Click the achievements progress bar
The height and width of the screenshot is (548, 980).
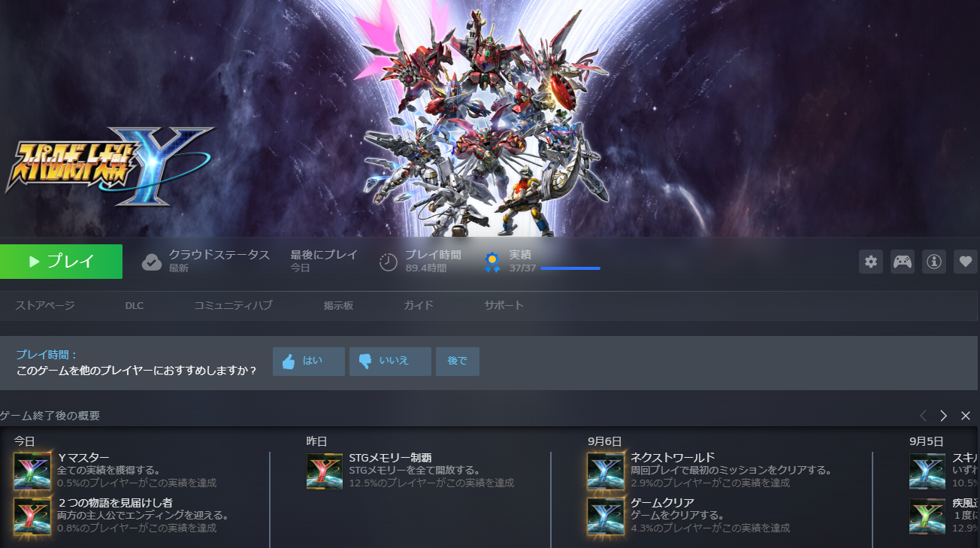570,268
